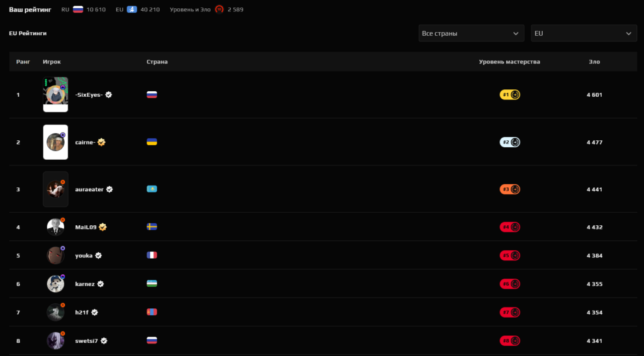Click the French flag in youka row

[x=152, y=255]
